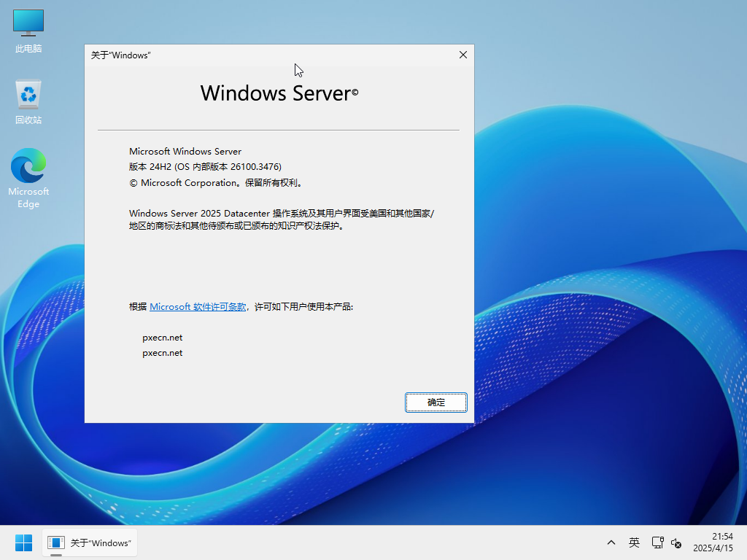747x560 pixels.
Task: Click the first pxecn.net licensee line
Action: point(163,338)
